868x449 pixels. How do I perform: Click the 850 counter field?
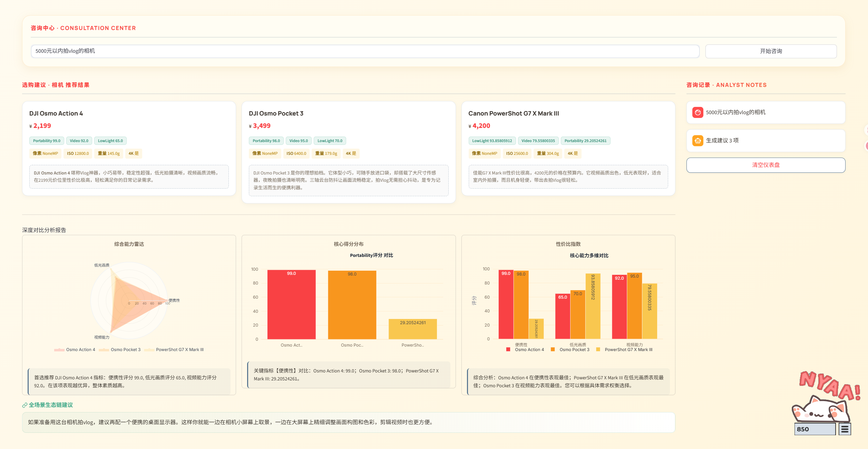(x=815, y=429)
